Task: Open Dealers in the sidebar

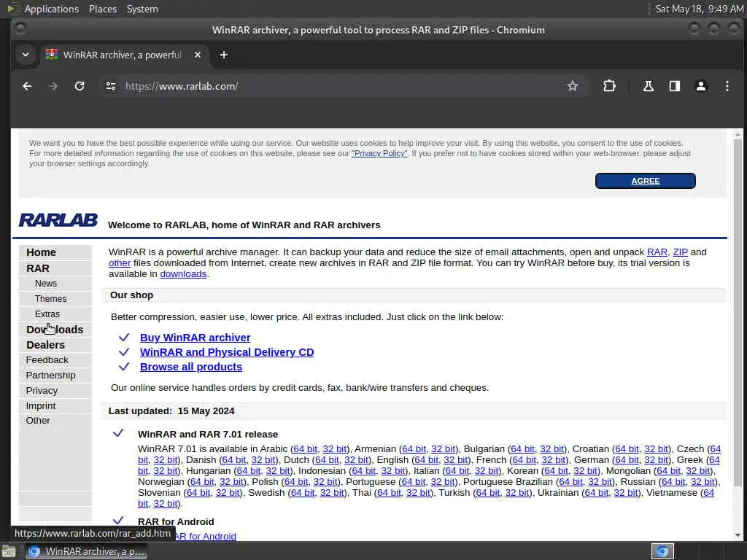Action: (x=45, y=345)
